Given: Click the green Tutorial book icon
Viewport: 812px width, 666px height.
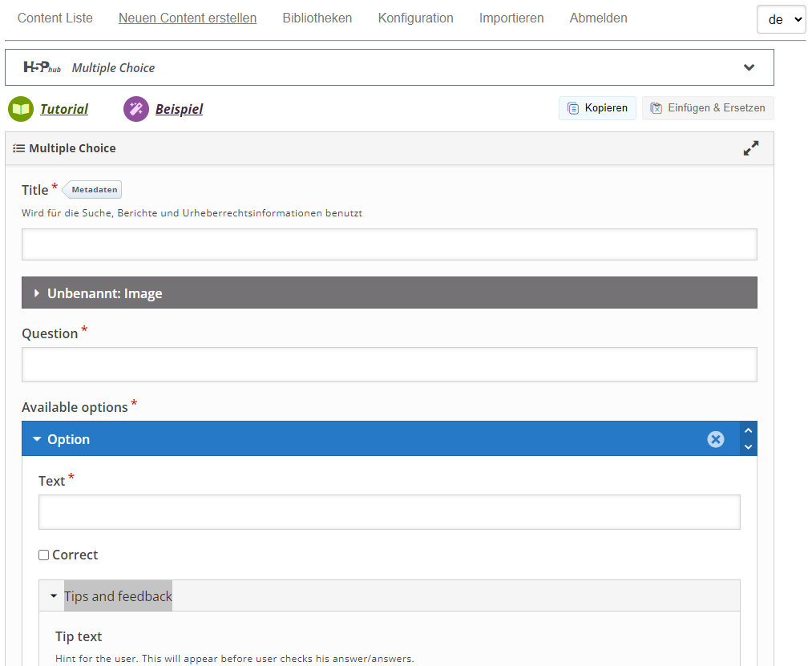Looking at the screenshot, I should coord(21,109).
